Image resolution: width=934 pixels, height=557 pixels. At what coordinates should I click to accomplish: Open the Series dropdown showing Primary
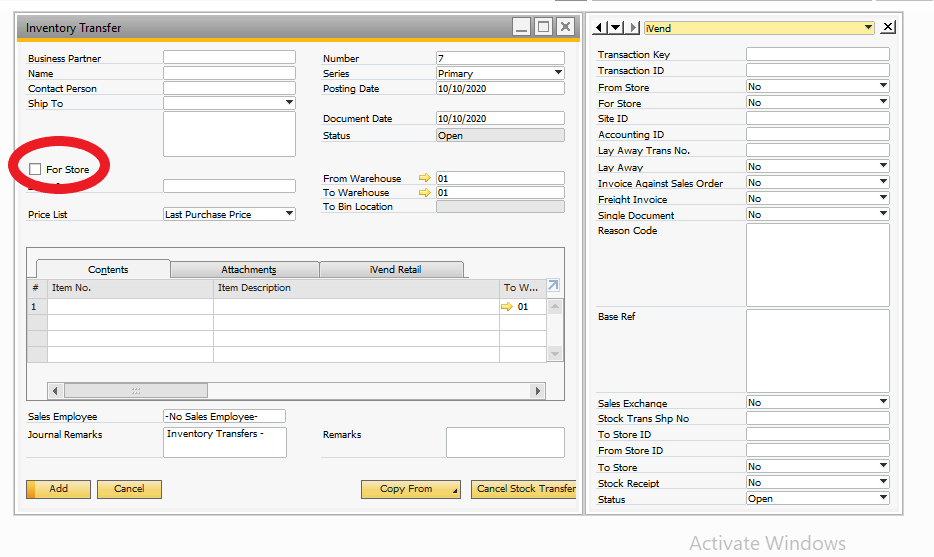pyautogui.click(x=558, y=73)
